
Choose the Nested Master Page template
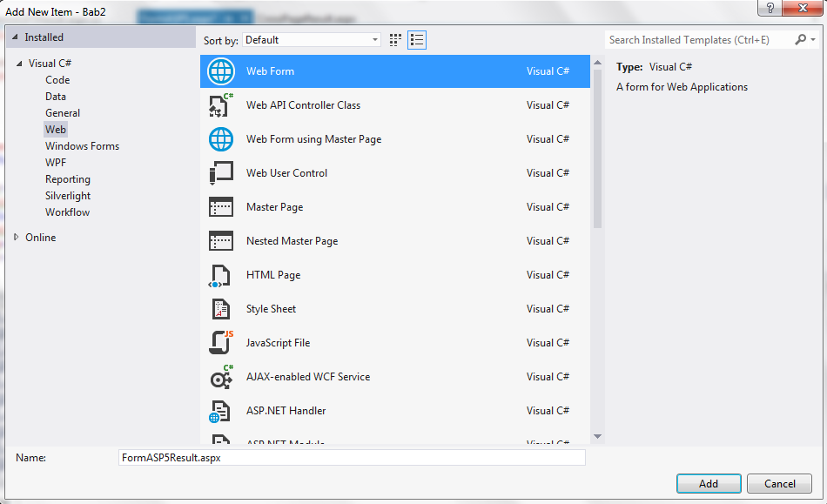pos(395,241)
